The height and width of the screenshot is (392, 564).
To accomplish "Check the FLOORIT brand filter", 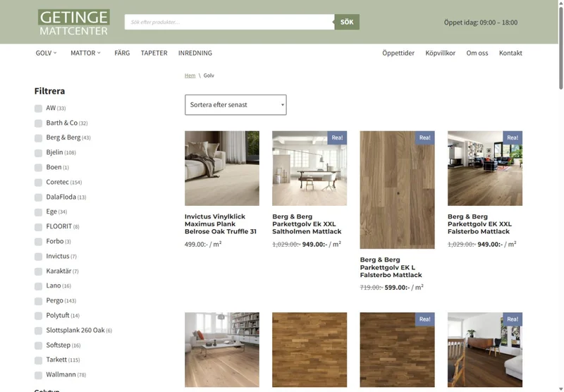I will 39,227.
